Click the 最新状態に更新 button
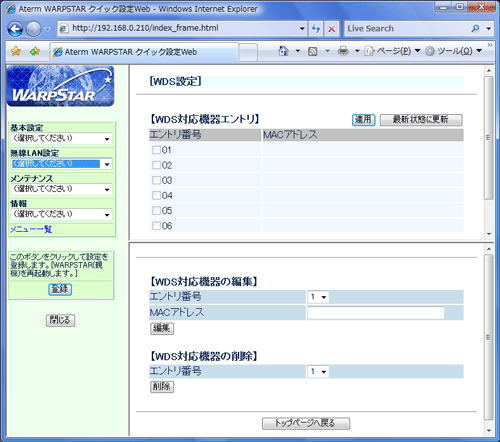 [421, 120]
